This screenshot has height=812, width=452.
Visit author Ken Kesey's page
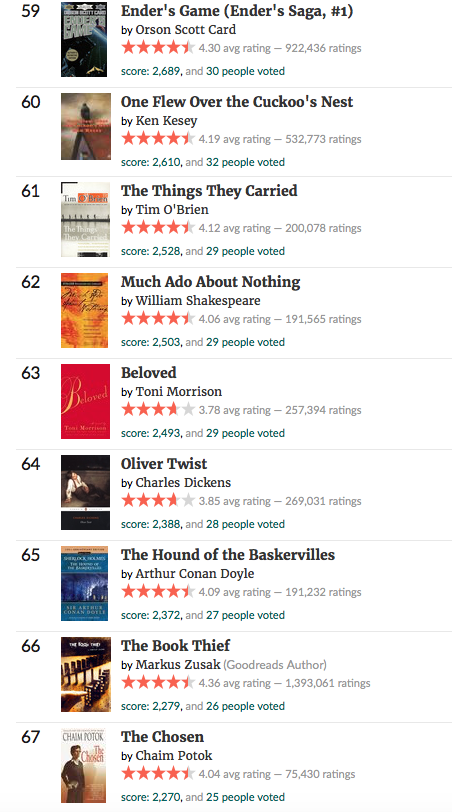click(166, 121)
